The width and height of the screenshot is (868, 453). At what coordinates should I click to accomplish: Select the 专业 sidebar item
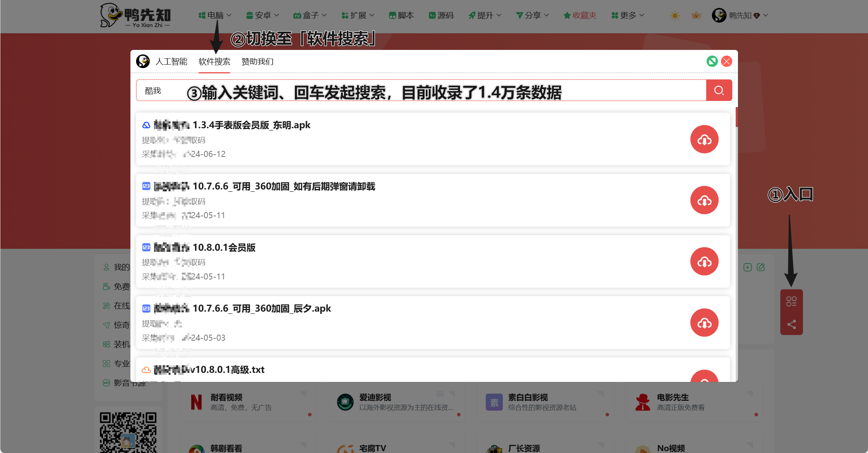[x=116, y=364]
